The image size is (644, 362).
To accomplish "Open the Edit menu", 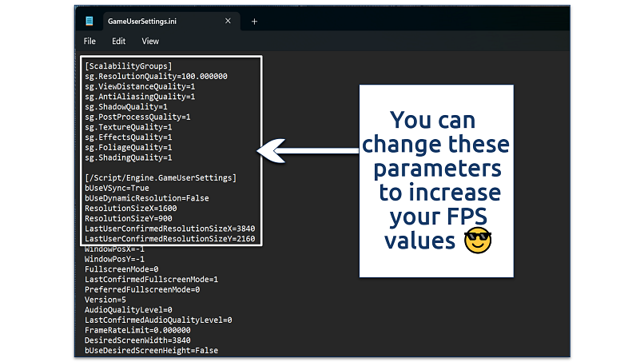I will (118, 41).
